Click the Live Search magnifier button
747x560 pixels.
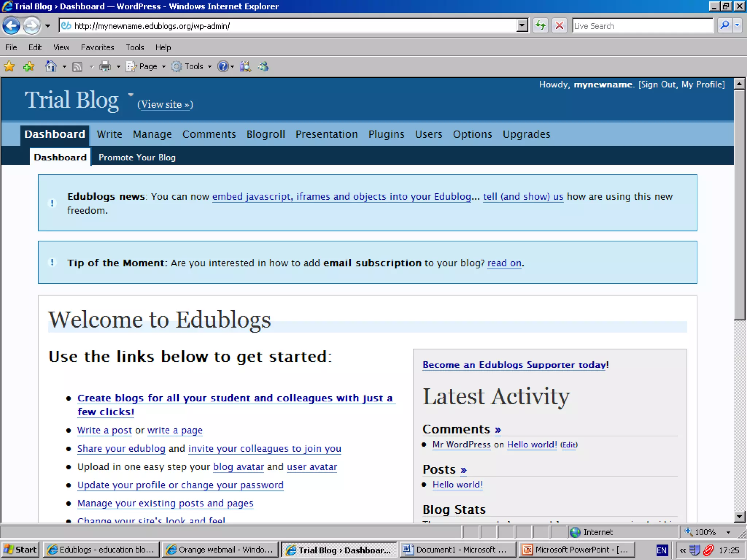point(724,26)
